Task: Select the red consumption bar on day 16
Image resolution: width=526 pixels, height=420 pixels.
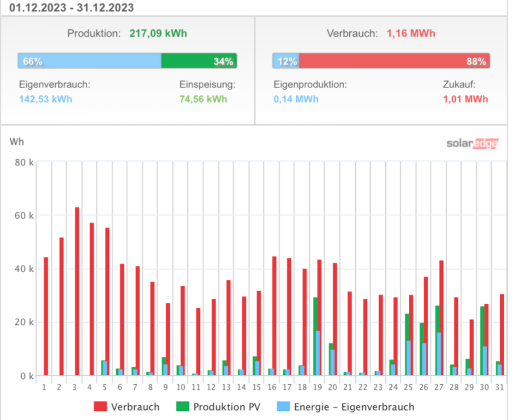Action: (x=275, y=314)
